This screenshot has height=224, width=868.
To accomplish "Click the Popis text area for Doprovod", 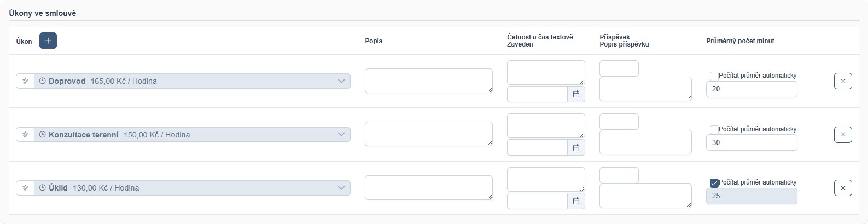I will click(429, 81).
